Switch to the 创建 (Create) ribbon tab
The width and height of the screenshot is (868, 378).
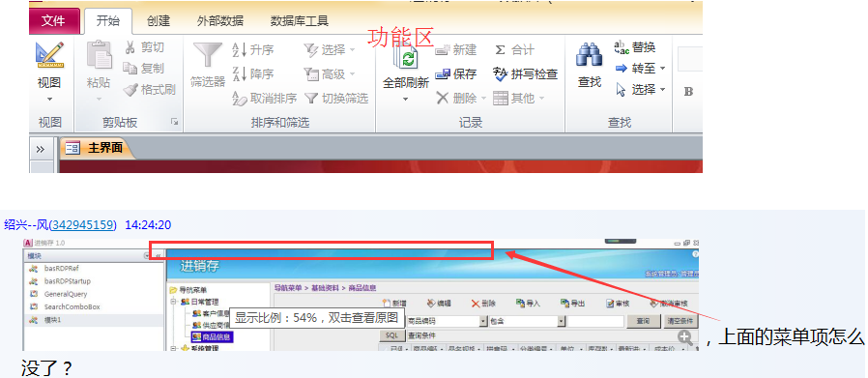click(x=159, y=21)
